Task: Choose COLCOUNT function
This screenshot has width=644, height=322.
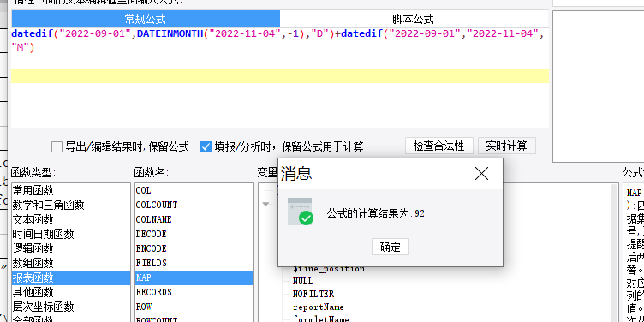Action: [194, 205]
